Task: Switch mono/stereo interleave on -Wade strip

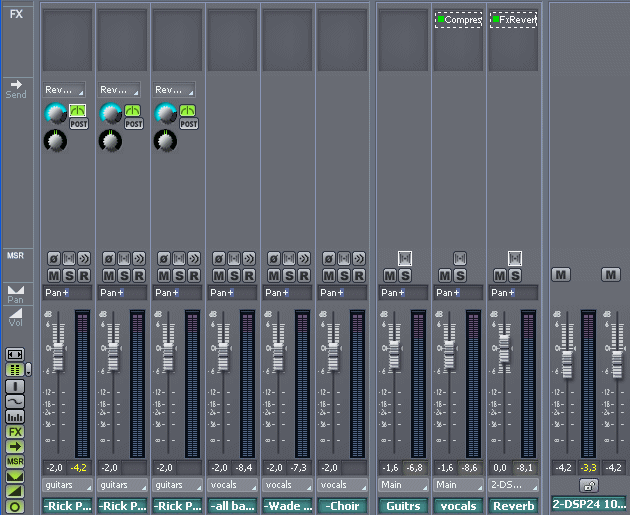Action: [x=289, y=258]
